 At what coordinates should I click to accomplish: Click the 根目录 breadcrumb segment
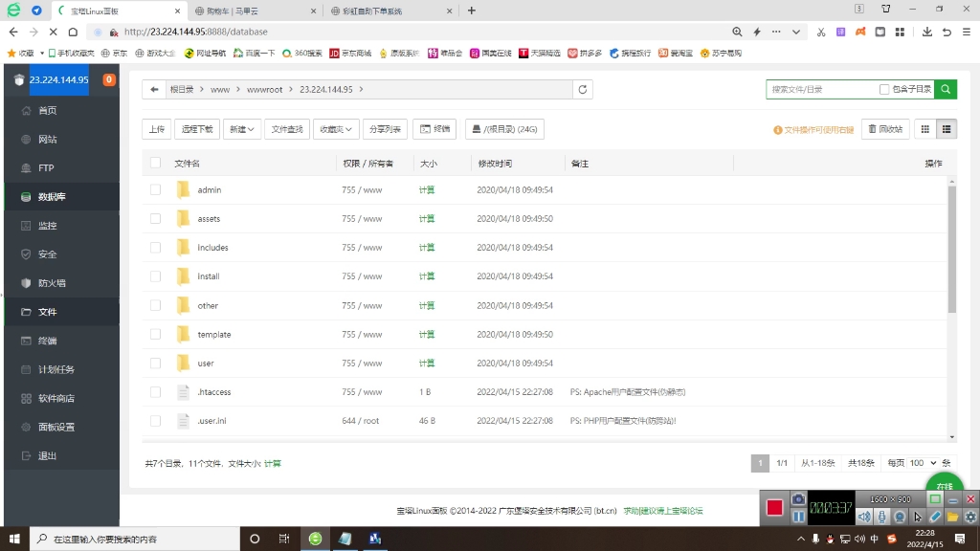(182, 89)
